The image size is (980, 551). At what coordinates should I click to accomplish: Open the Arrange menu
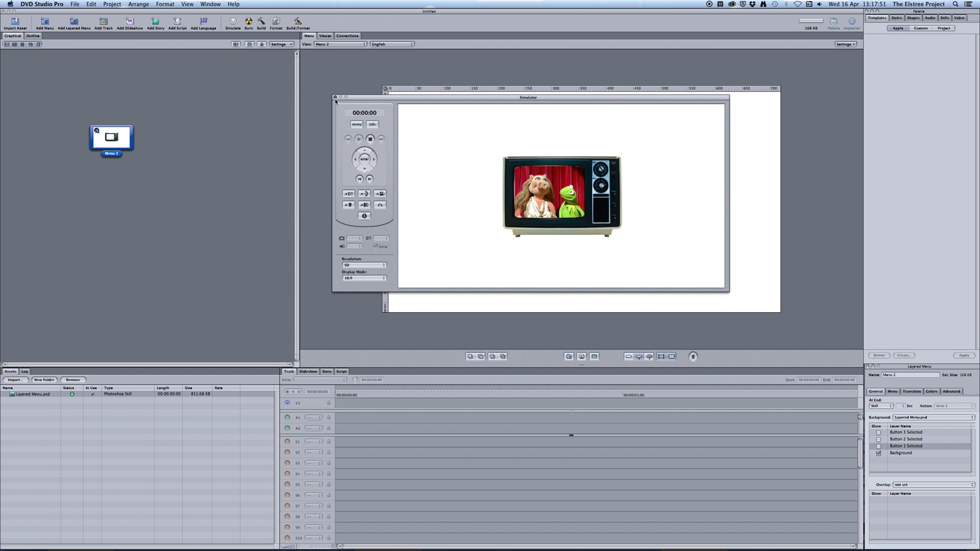pos(138,4)
